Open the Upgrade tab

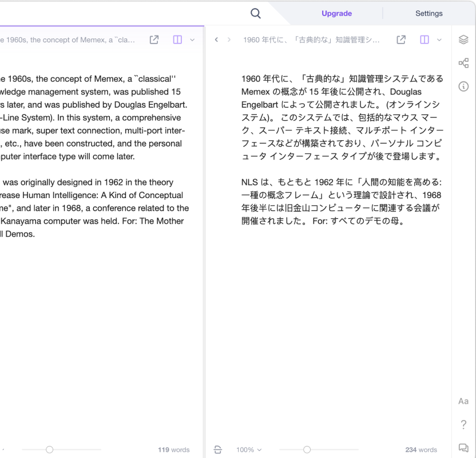tap(336, 13)
